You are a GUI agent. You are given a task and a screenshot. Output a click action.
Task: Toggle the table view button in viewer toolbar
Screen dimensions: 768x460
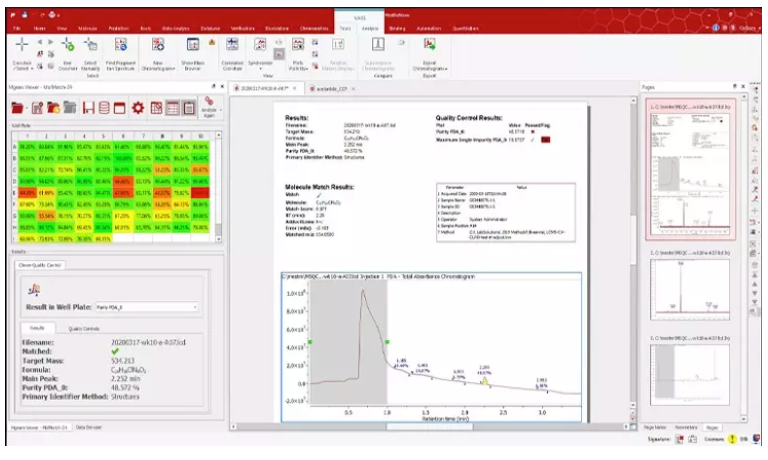(172, 107)
